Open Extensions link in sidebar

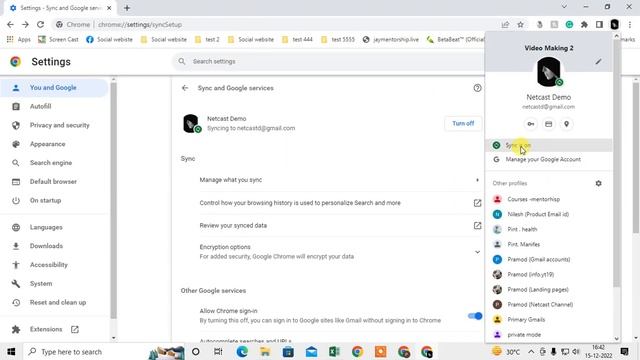coord(54,329)
